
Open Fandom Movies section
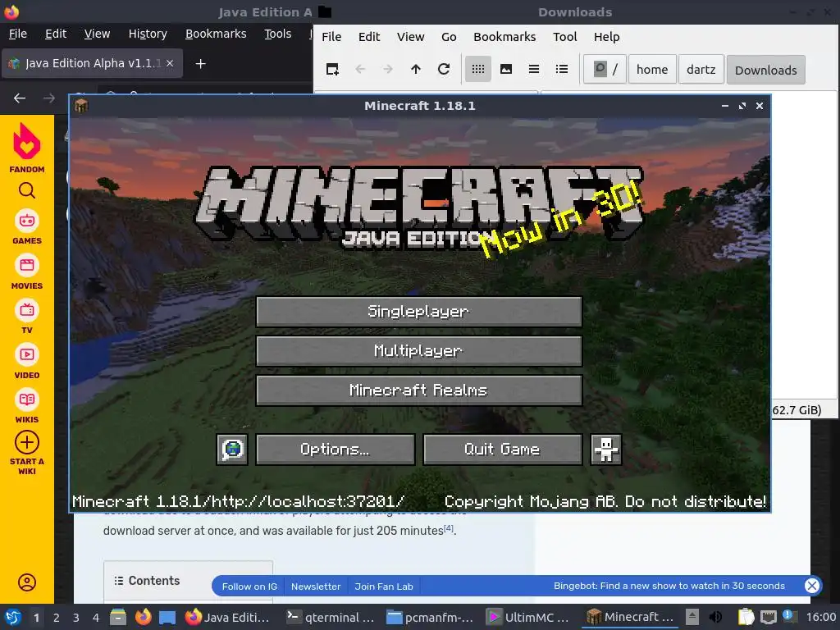pos(27,272)
